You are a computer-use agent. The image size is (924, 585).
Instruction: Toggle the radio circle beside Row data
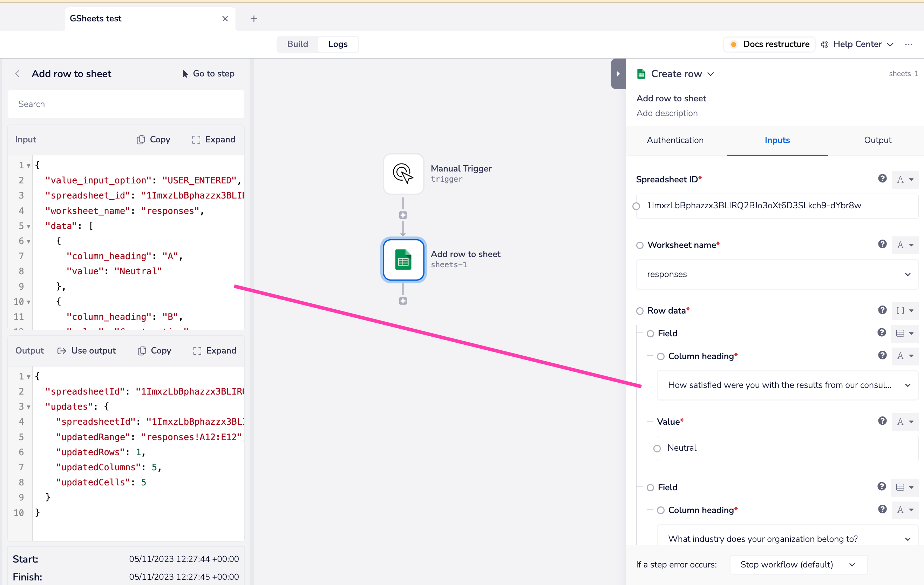[640, 311]
